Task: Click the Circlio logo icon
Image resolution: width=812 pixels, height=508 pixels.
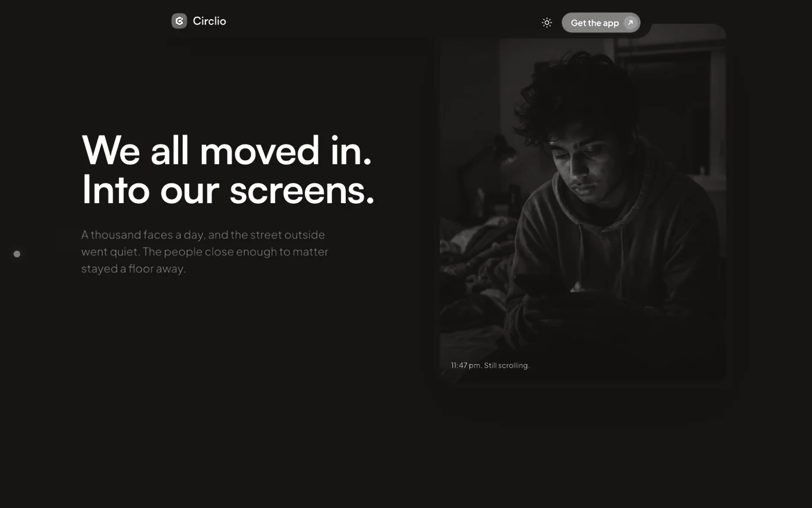Action: [179, 21]
